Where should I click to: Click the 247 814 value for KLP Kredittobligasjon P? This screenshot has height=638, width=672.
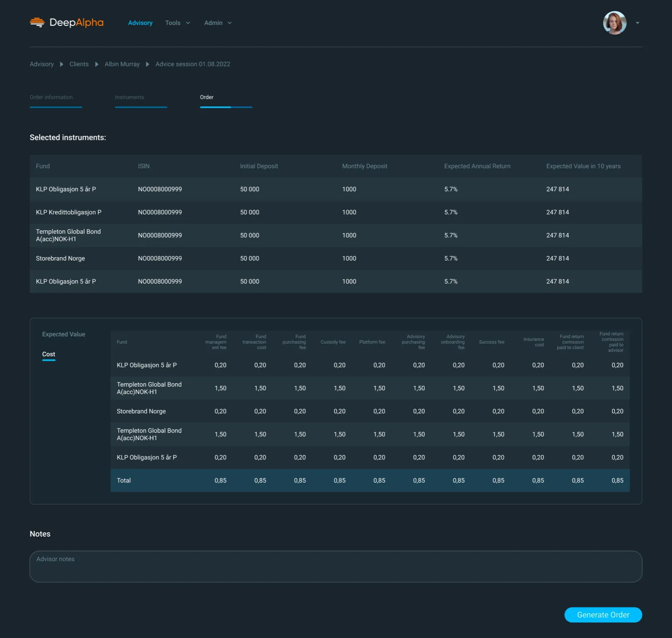[558, 212]
